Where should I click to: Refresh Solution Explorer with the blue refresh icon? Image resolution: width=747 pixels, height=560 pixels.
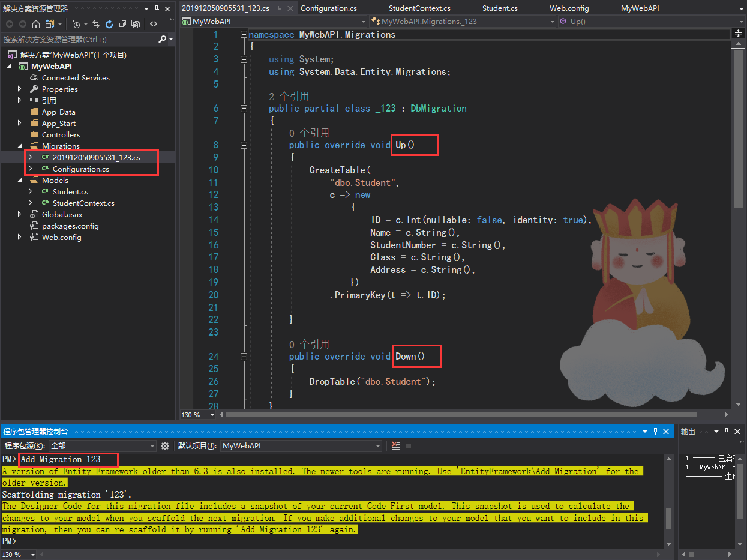pos(109,24)
